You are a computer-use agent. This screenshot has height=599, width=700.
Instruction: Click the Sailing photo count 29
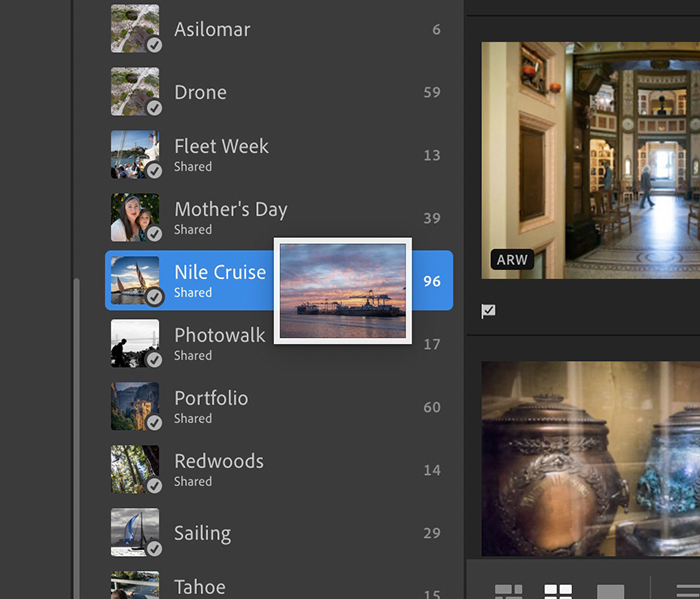point(432,533)
